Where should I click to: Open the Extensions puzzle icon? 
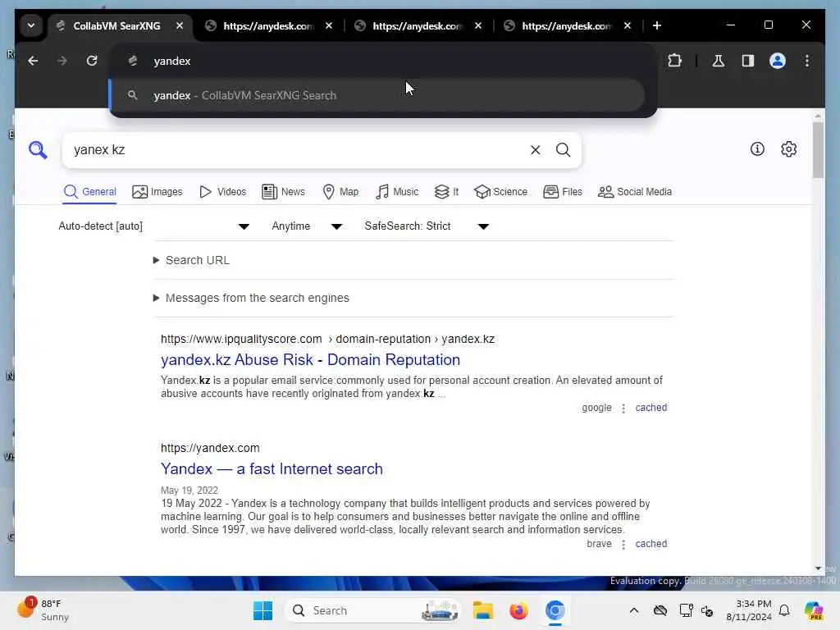click(674, 61)
